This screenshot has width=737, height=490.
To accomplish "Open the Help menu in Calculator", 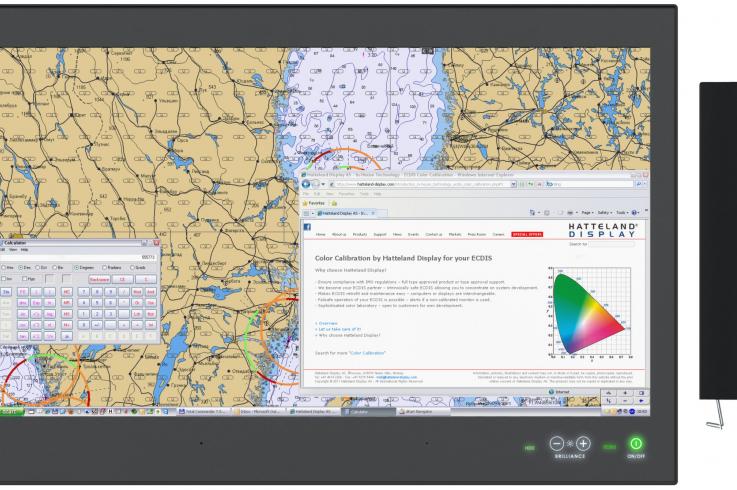I will click(24, 250).
